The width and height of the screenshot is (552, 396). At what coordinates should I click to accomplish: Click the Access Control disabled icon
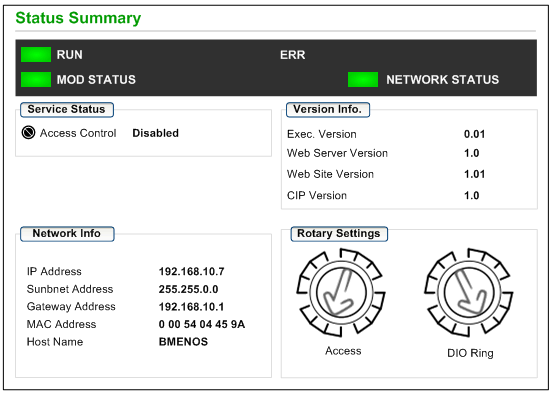coord(29,133)
